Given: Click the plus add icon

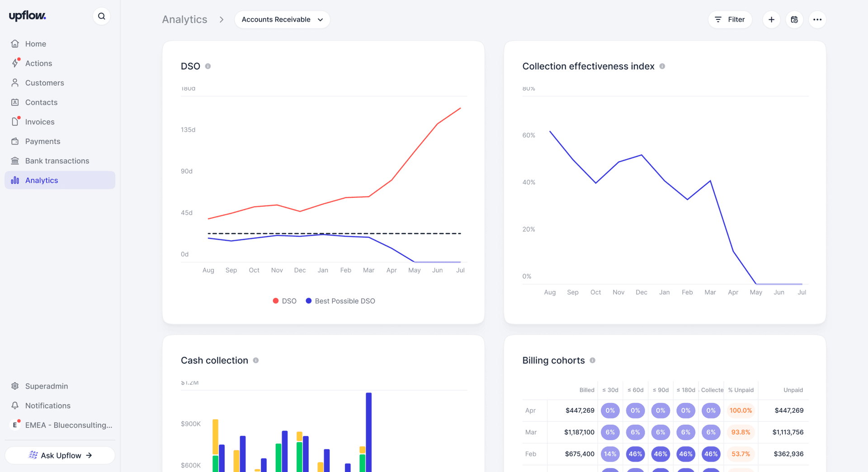Looking at the screenshot, I should 771,19.
